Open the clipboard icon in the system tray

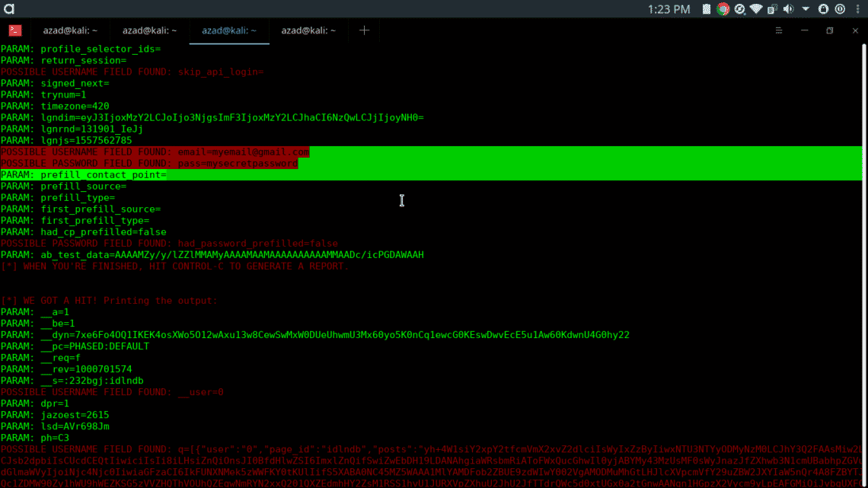pyautogui.click(x=707, y=9)
